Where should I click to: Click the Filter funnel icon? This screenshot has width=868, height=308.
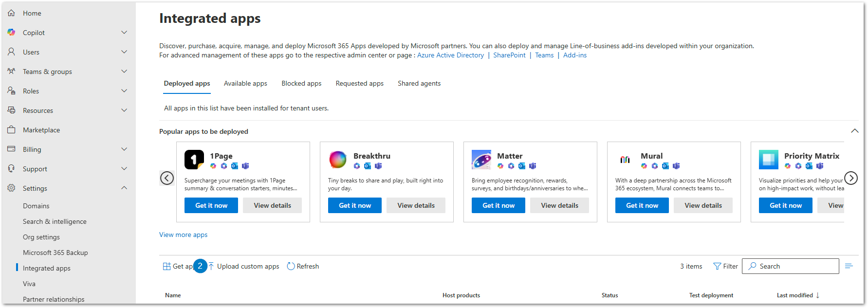coord(717,266)
